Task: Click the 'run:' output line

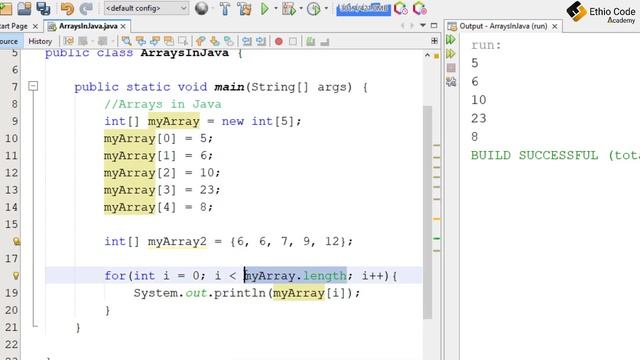Action: (486, 45)
